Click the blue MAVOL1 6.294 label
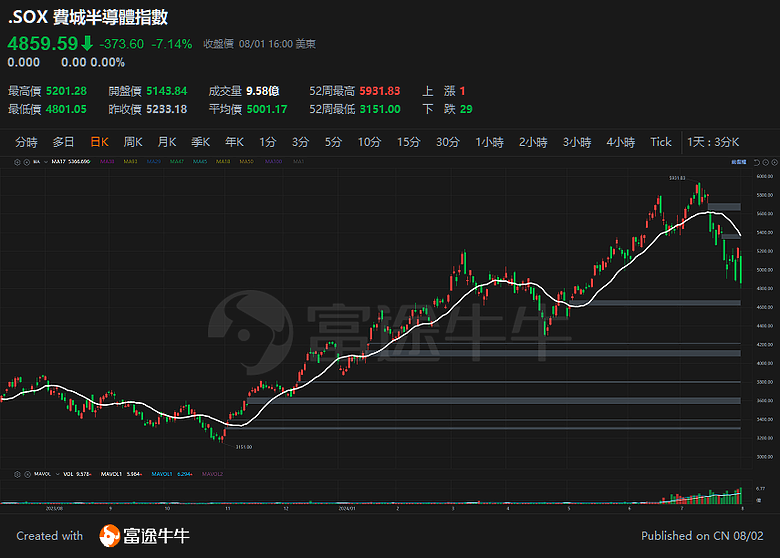This screenshot has width=780, height=558. pos(172,474)
